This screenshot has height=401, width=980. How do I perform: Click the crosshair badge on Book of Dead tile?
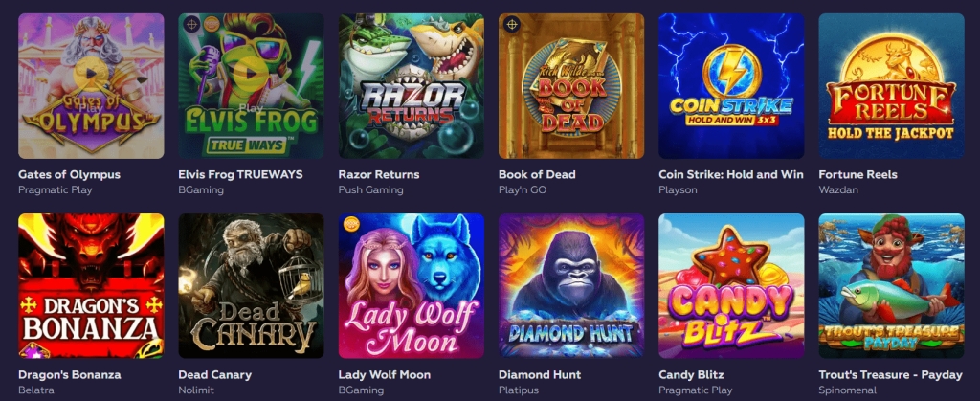click(x=513, y=25)
